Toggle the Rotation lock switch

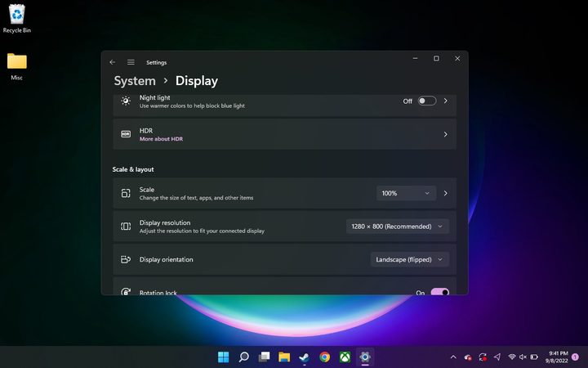pos(440,292)
